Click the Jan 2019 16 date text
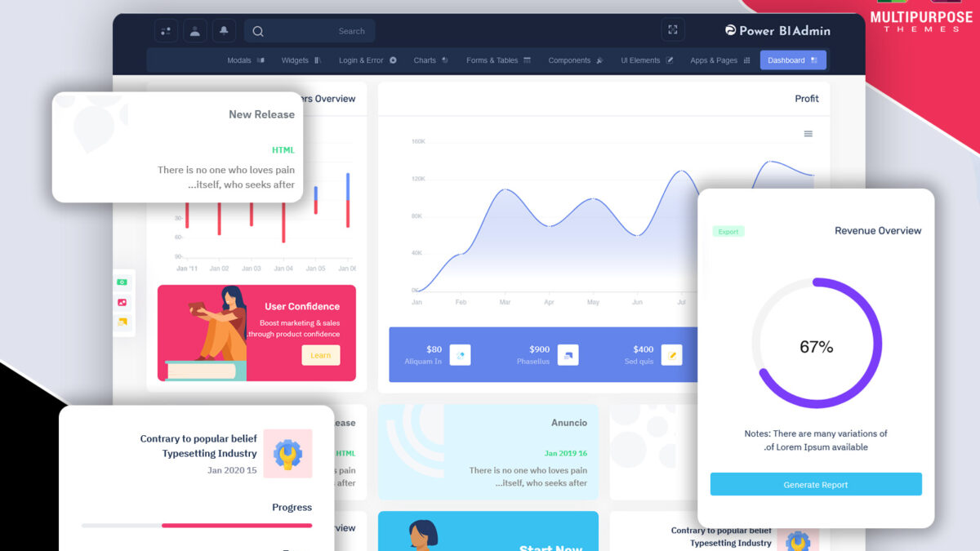This screenshot has height=551, width=980. click(566, 453)
